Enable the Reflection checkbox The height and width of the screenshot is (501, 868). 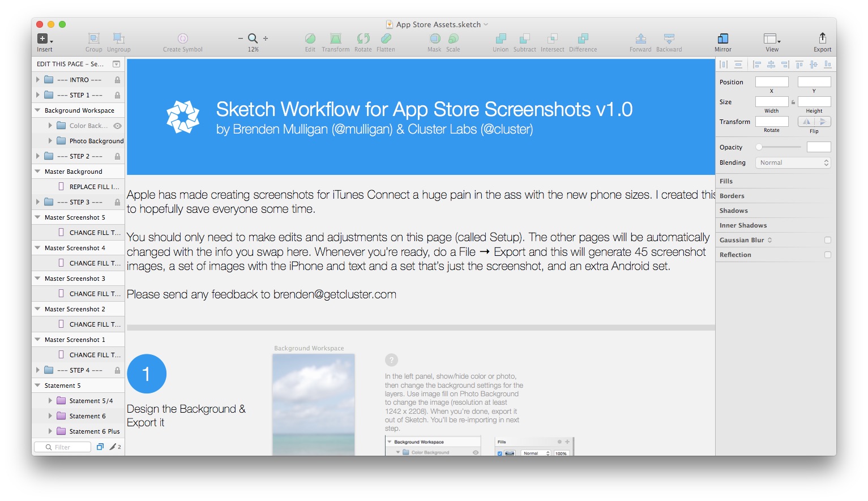828,255
